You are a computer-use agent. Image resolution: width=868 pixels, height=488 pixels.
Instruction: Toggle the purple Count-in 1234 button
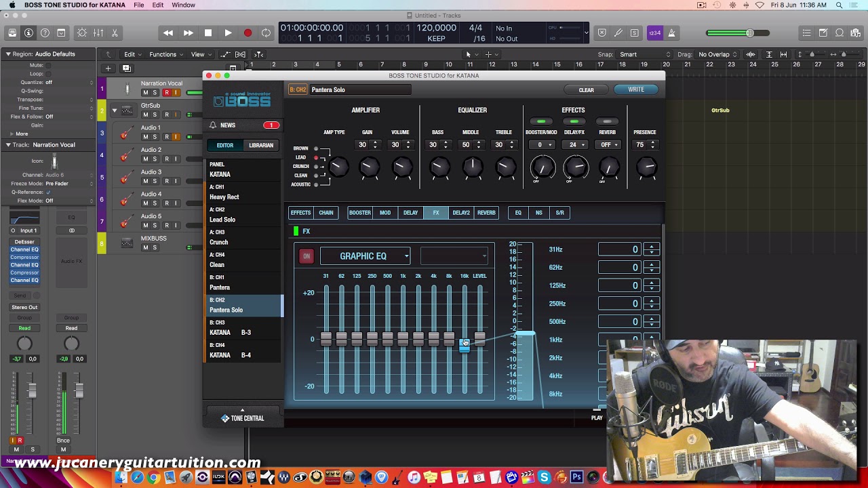[x=654, y=33]
